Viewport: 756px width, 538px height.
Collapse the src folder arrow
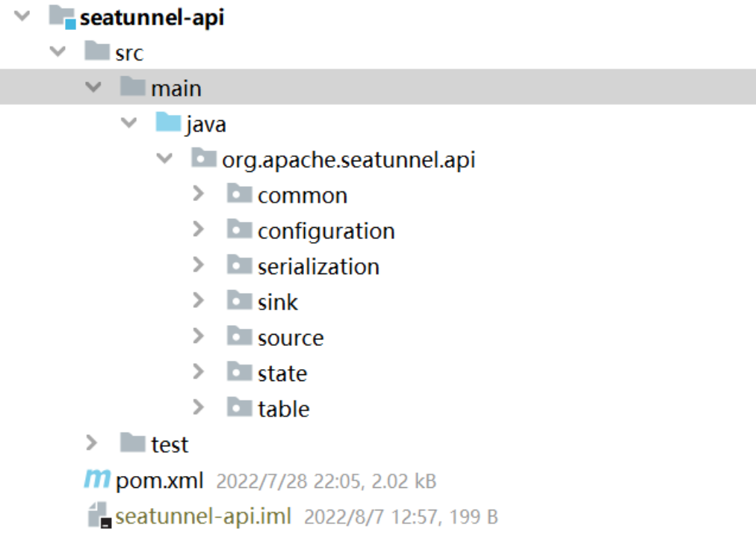coord(57,52)
